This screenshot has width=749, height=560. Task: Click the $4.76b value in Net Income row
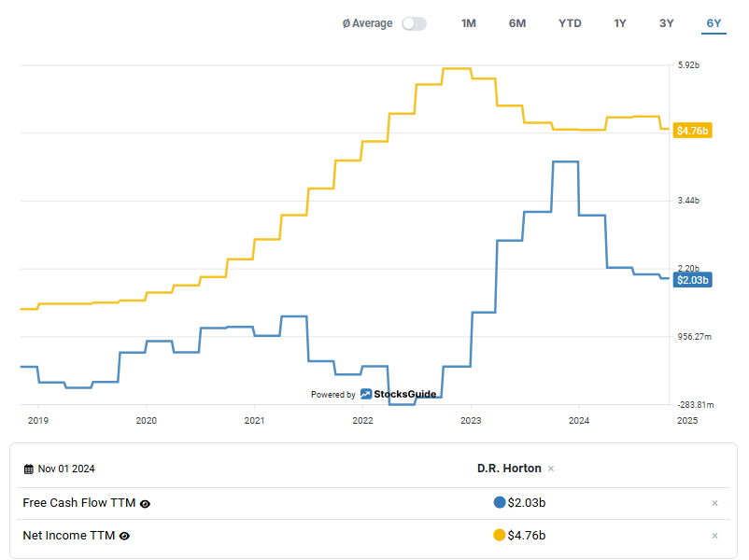click(x=527, y=535)
